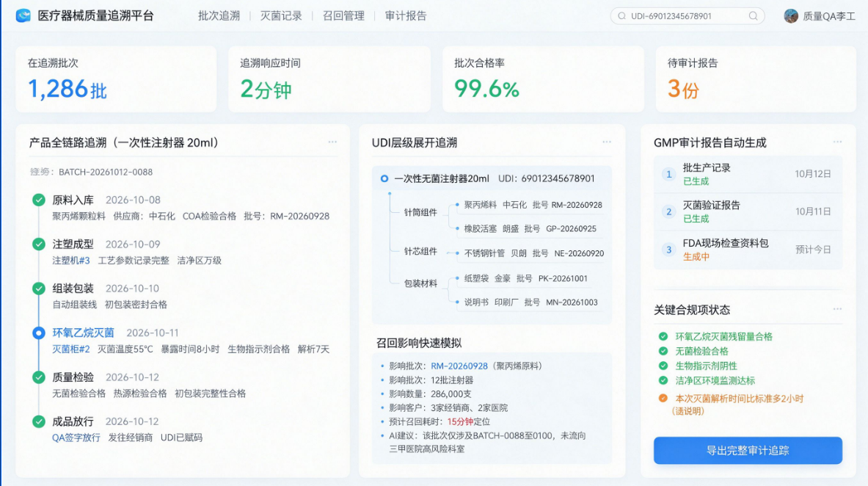
Task: Open more options for 产品全链路追溯 panel
Action: pos(332,142)
